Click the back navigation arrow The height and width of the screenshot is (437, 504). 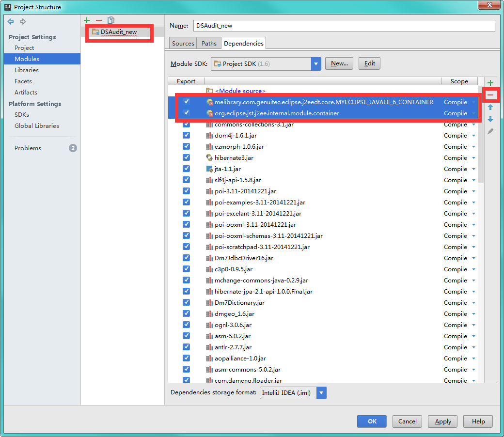[11, 21]
